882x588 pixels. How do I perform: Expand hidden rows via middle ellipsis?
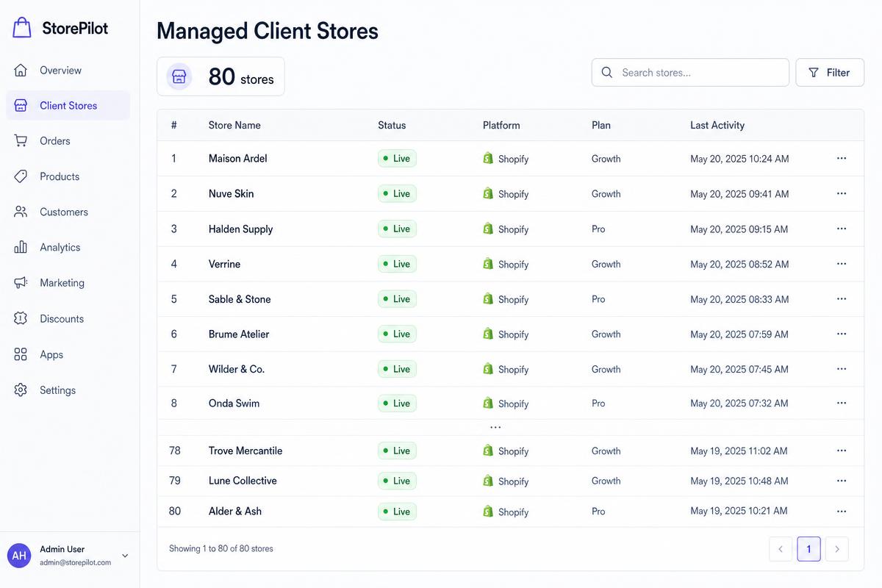[x=495, y=427]
